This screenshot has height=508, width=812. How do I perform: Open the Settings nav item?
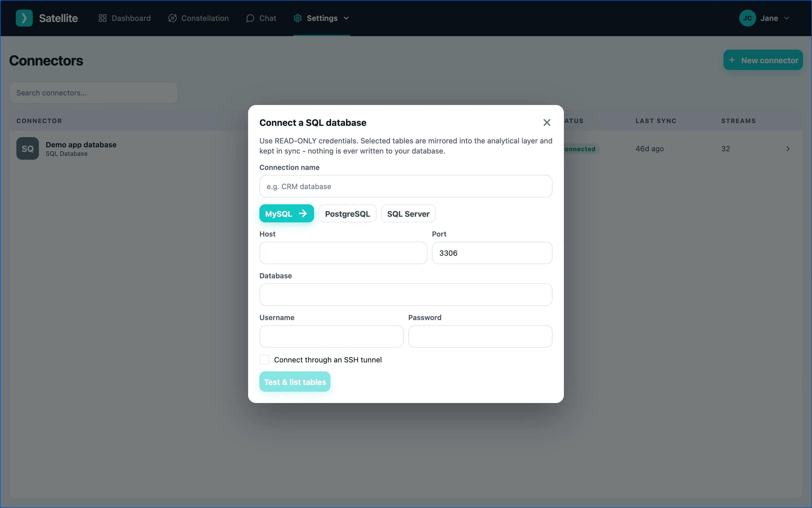[321, 18]
